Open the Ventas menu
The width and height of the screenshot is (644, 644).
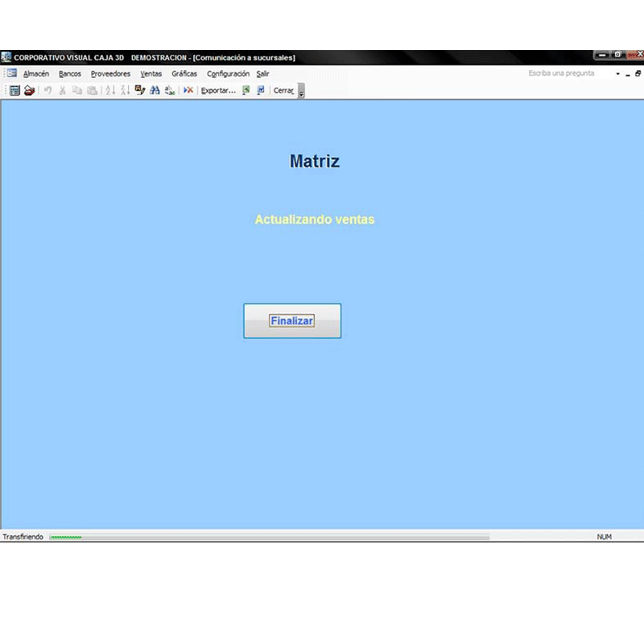click(151, 73)
